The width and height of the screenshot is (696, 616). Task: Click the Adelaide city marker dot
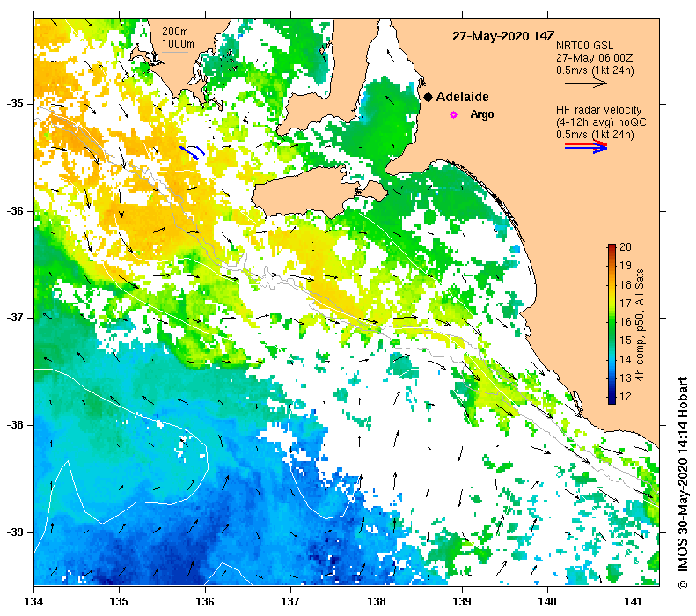[428, 97]
